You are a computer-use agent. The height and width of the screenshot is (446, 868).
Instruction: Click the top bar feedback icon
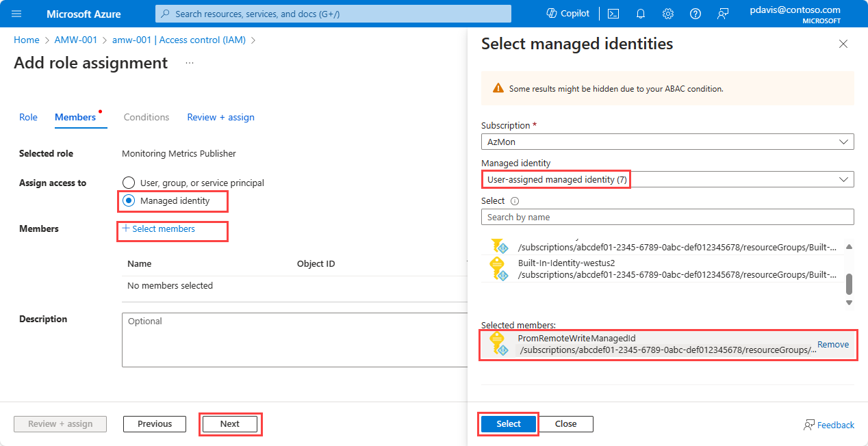click(723, 14)
